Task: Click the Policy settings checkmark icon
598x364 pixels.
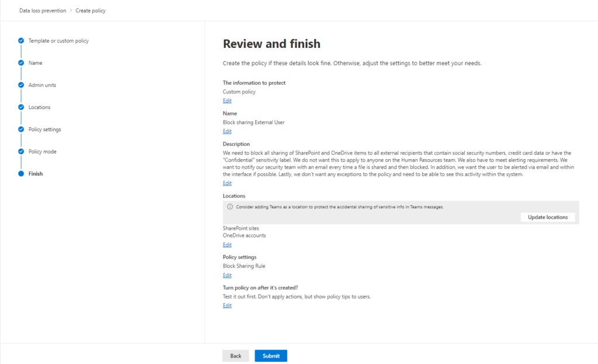Action: coord(21,129)
